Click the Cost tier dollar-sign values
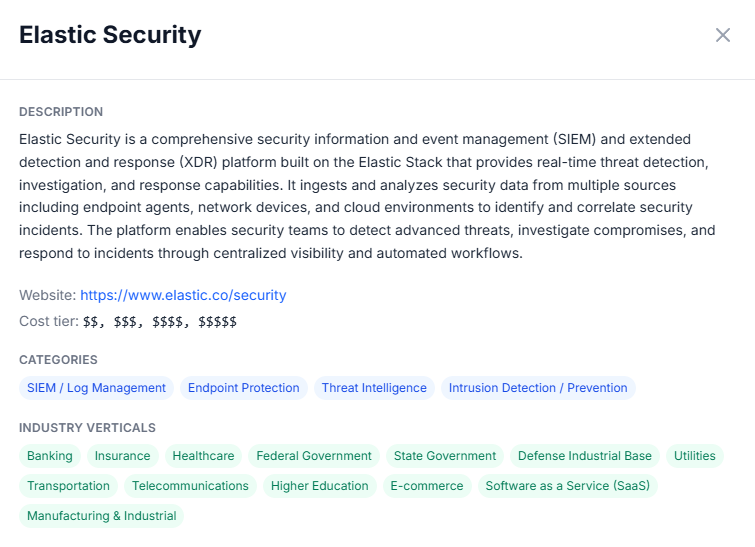 [x=160, y=322]
